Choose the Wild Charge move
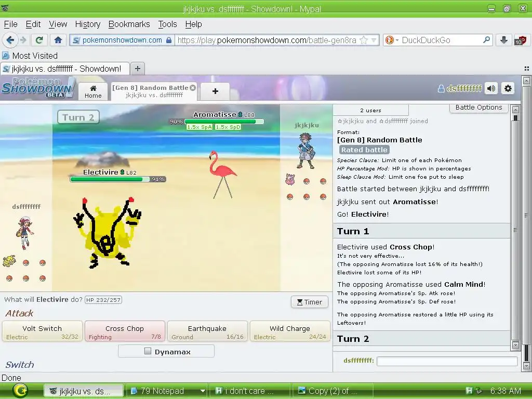The height and width of the screenshot is (399, 532). click(290, 331)
